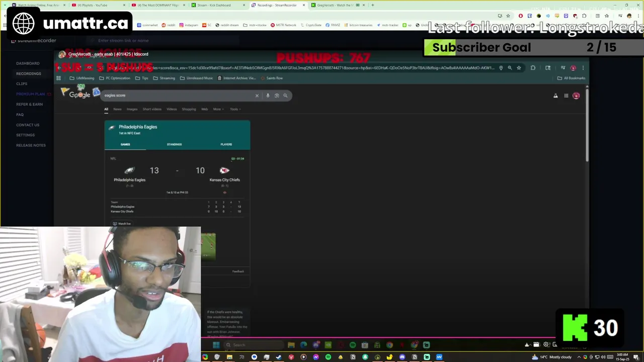
Task: Open Spotify from the bottom taskbar
Action: [x=328, y=357]
